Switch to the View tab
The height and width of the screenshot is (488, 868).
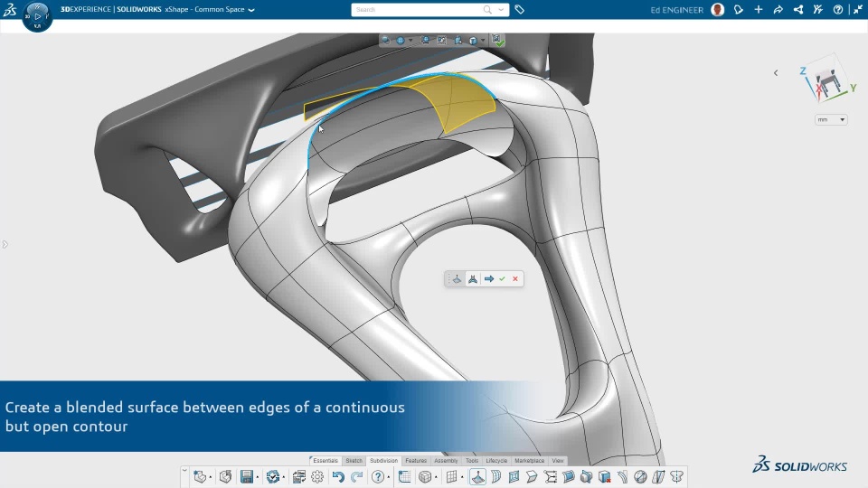[558, 460]
